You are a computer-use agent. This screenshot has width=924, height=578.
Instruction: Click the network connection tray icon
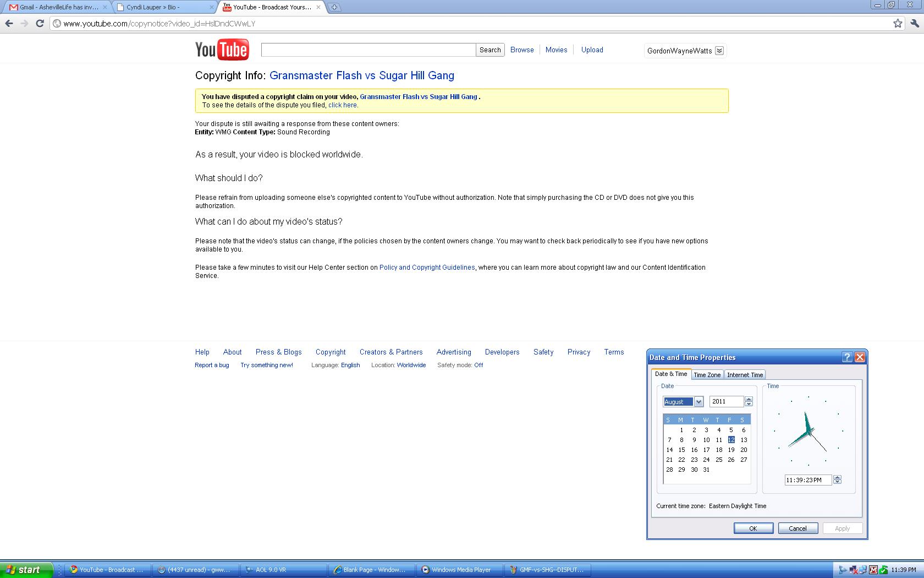coord(863,570)
